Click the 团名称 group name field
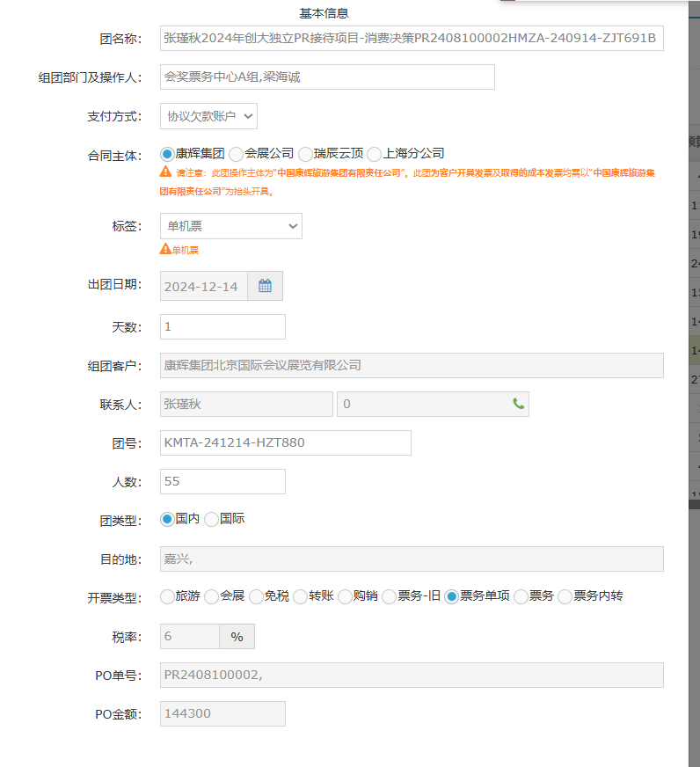 click(x=411, y=39)
